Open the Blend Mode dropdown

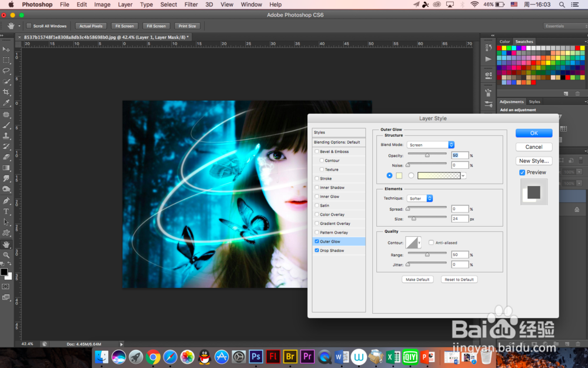[430, 145]
